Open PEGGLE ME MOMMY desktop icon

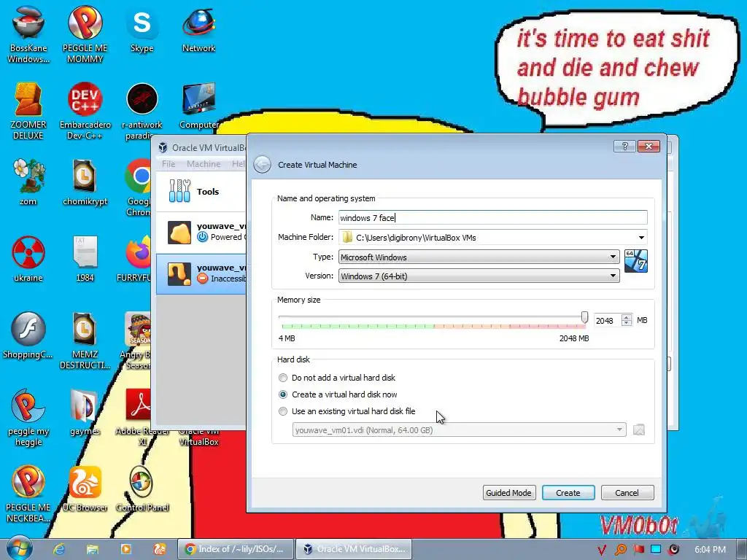pyautogui.click(x=85, y=34)
